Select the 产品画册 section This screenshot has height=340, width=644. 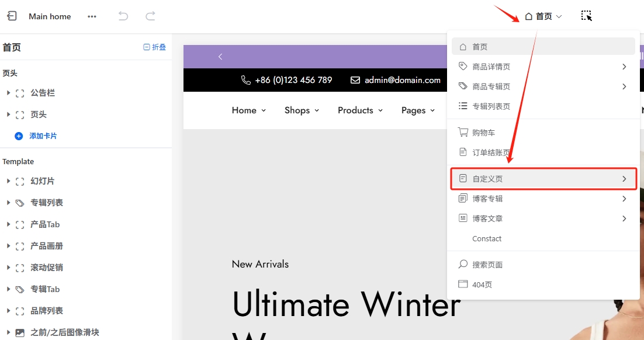coord(47,246)
